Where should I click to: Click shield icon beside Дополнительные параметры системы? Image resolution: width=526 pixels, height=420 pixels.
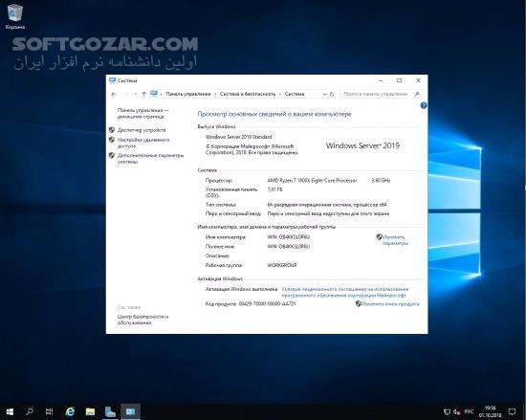click(x=112, y=155)
